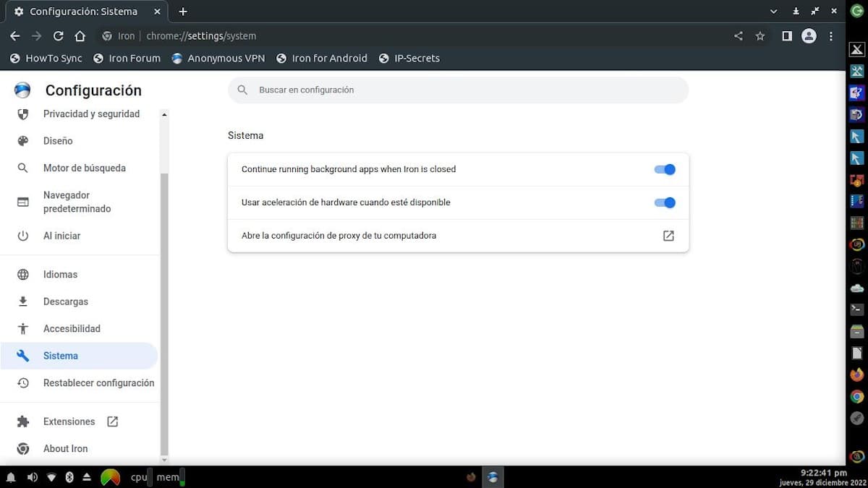This screenshot has width=868, height=488.
Task: Open the Extensiones page
Action: tap(69, 421)
